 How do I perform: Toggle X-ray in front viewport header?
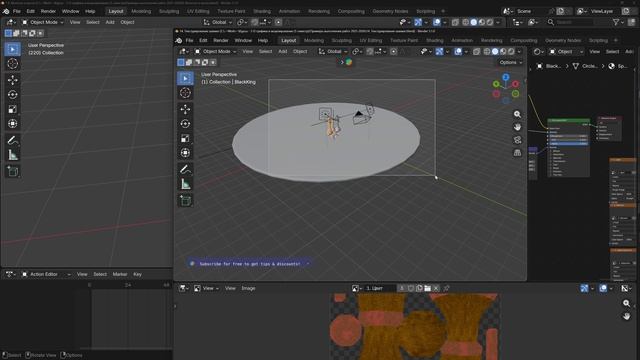coord(476,51)
